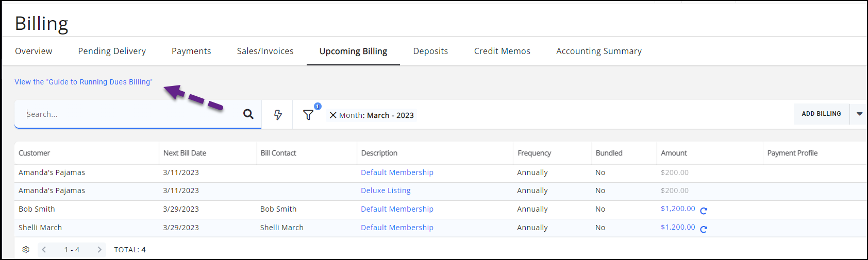868x260 pixels.
Task: Expand the Add Billing dropdown arrow
Action: click(859, 114)
